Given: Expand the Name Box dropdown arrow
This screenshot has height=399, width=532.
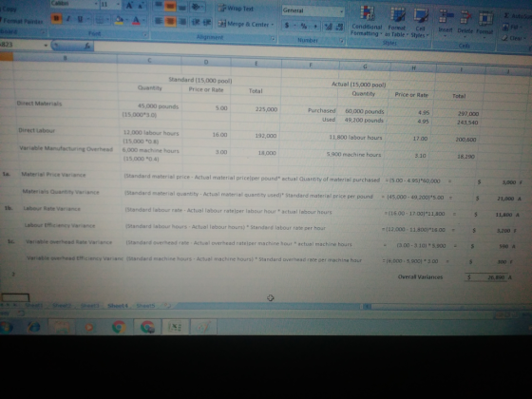Looking at the screenshot, I should pyautogui.click(x=46, y=45).
